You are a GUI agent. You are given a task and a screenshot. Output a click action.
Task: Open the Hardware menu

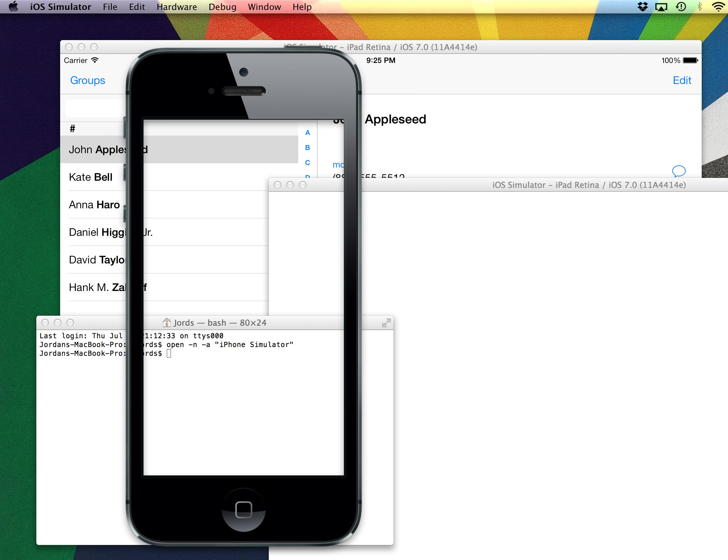[177, 7]
